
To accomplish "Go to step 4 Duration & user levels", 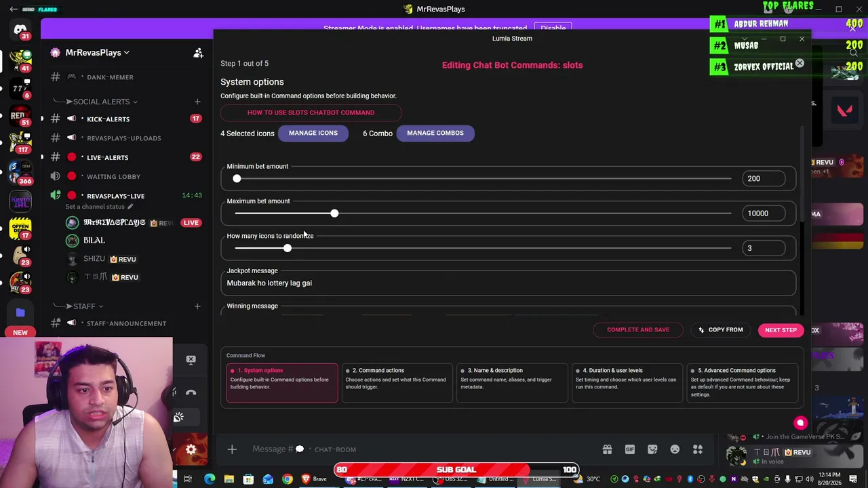I will (627, 383).
